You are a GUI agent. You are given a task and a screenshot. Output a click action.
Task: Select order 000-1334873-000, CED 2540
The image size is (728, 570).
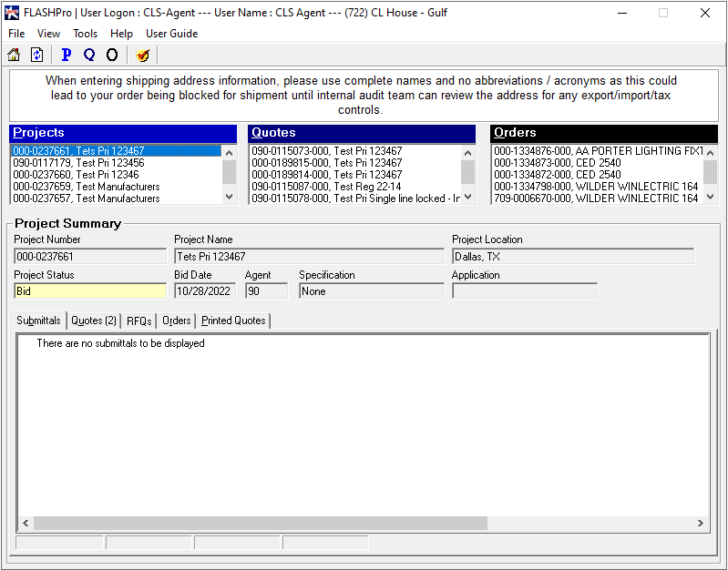coord(558,163)
